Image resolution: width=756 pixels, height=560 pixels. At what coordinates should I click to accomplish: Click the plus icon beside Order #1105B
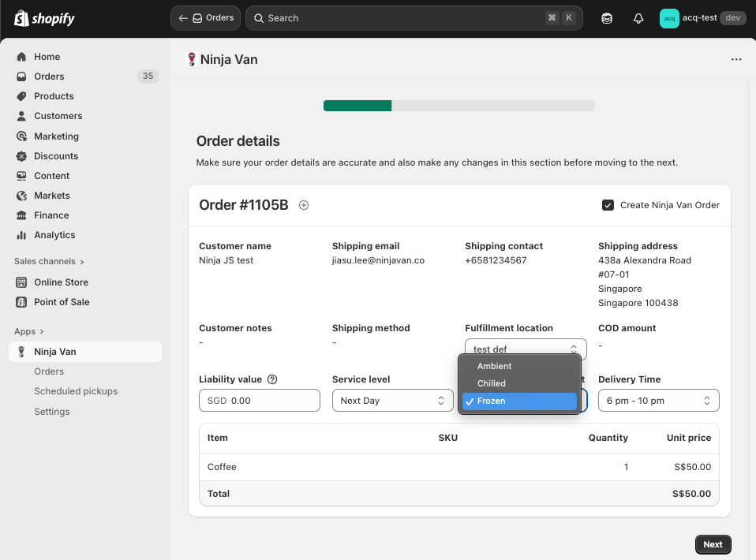coord(304,205)
